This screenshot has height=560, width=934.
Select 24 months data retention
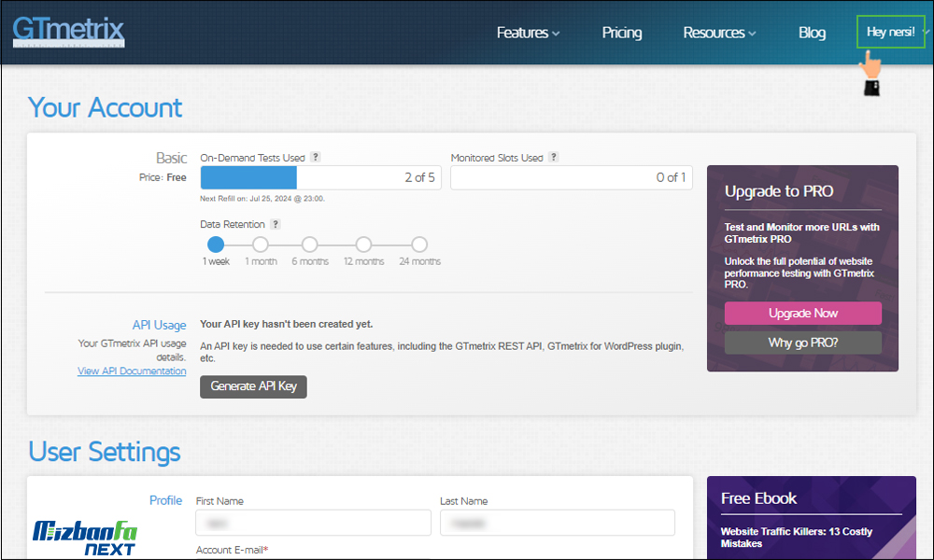click(419, 245)
